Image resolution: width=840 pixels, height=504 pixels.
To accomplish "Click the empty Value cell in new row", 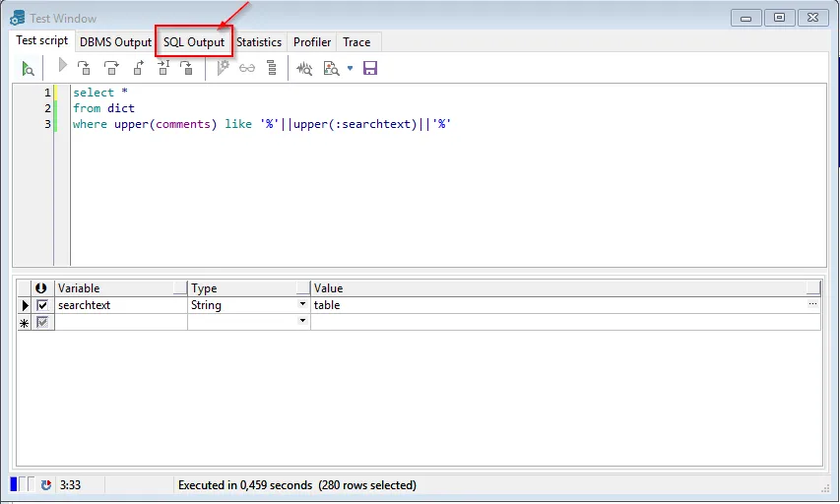I will tap(565, 322).
